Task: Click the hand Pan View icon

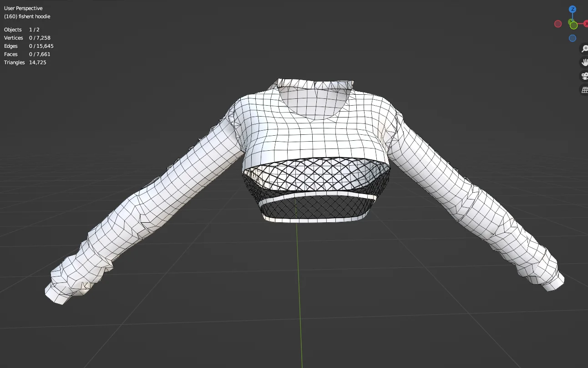Action: [584, 61]
